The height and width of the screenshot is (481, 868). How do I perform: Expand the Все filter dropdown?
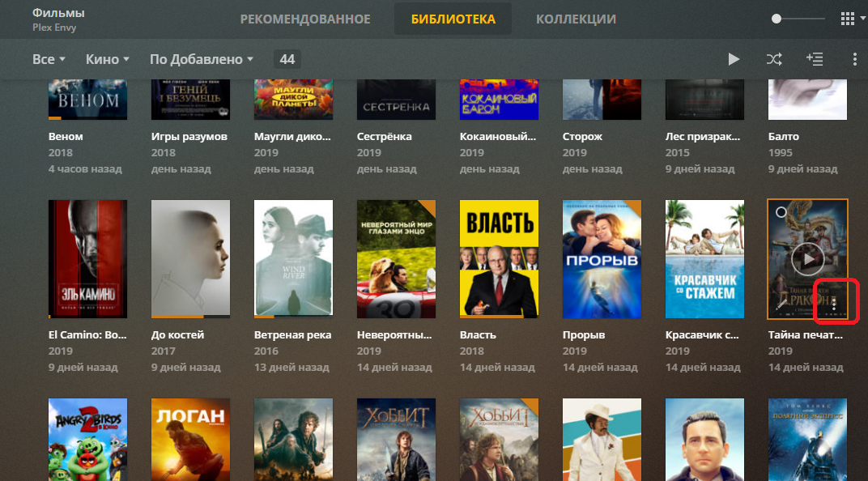(x=49, y=59)
